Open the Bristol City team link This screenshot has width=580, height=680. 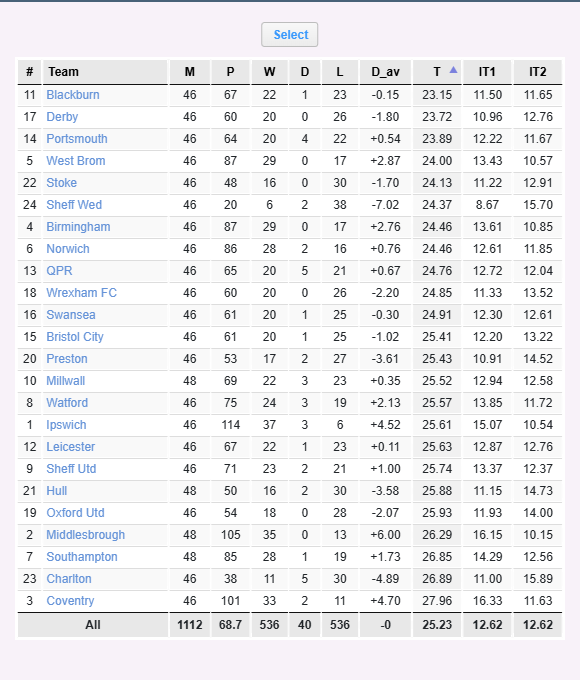(75, 337)
